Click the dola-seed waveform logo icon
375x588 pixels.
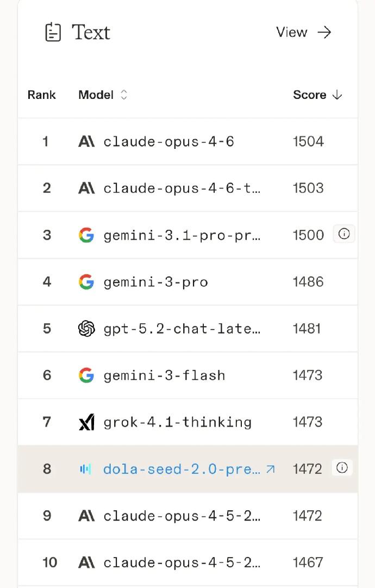(x=86, y=469)
